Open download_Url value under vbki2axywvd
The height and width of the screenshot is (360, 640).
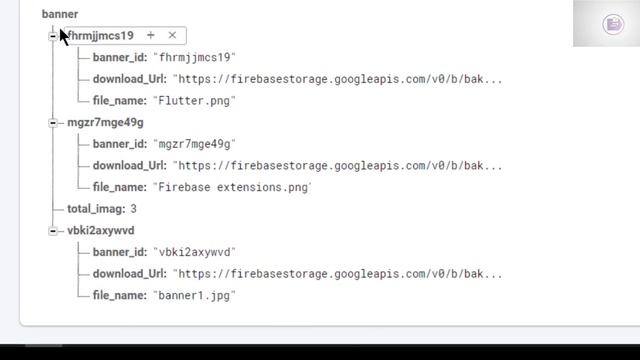(338, 274)
